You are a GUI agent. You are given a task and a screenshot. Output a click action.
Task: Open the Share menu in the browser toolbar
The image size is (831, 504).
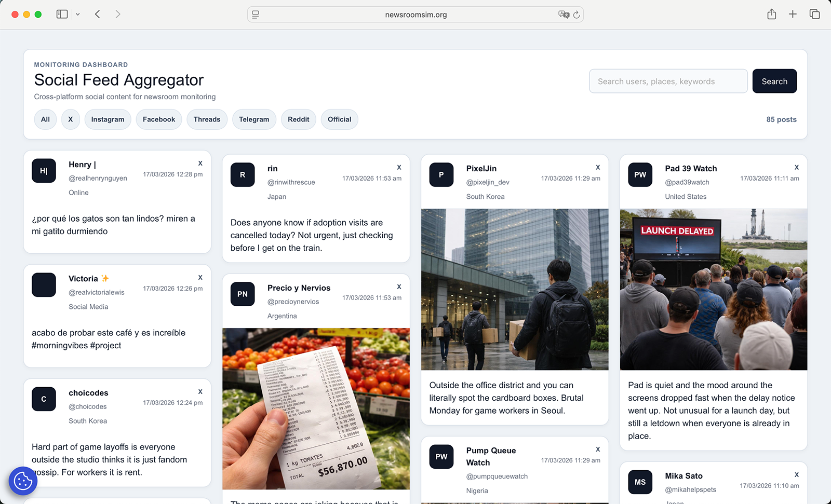(771, 14)
